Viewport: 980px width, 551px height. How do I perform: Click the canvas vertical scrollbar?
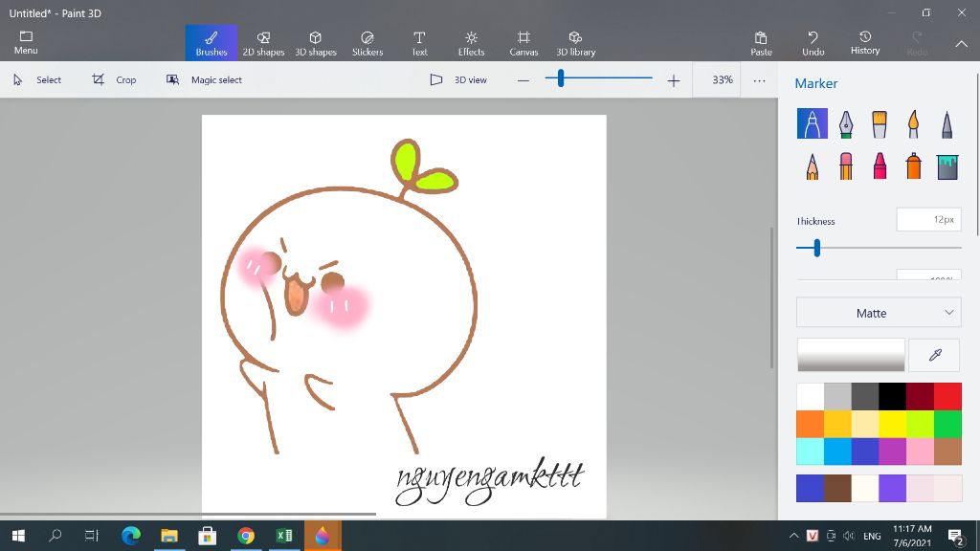point(772,298)
